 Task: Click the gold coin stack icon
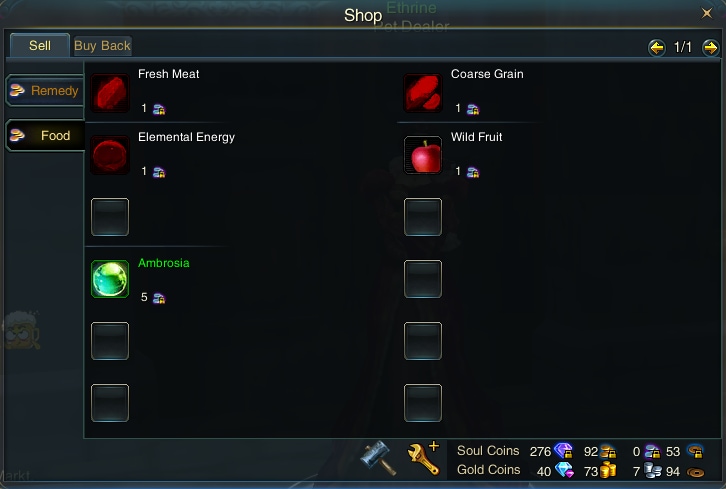[608, 470]
